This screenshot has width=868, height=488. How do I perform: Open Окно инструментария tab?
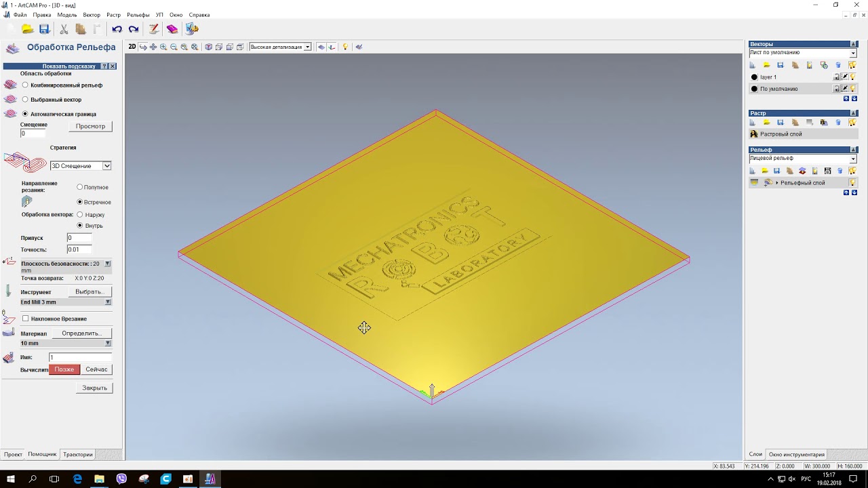coord(797,454)
